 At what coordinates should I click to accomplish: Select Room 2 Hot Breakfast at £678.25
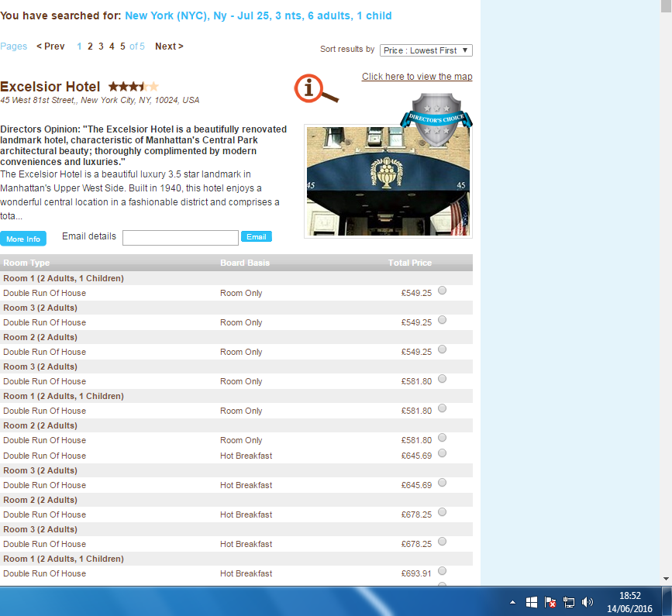click(x=443, y=512)
